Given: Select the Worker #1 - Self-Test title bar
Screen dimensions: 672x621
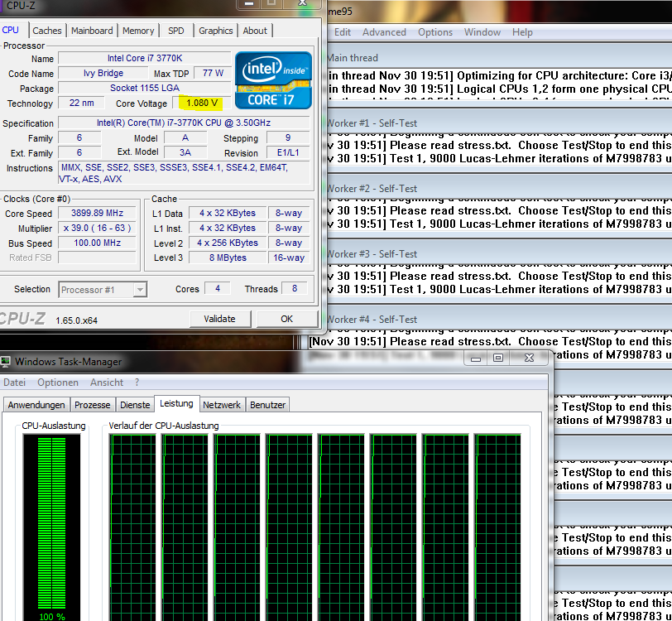Looking at the screenshot, I should [499, 123].
